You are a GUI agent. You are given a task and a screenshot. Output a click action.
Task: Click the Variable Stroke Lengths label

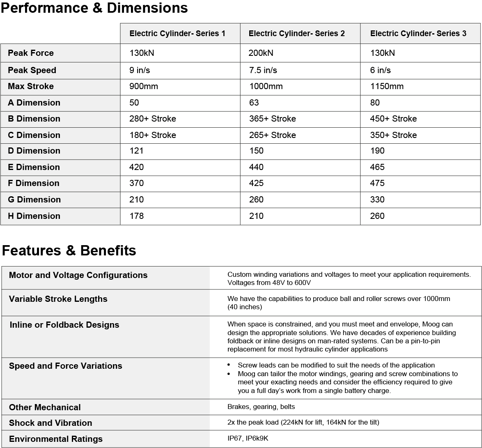pyautogui.click(x=58, y=299)
